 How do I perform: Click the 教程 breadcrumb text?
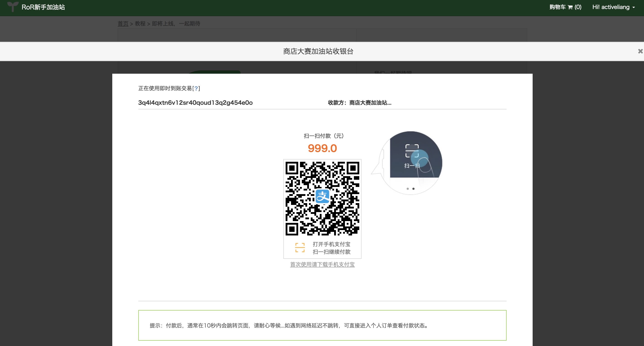tap(140, 24)
